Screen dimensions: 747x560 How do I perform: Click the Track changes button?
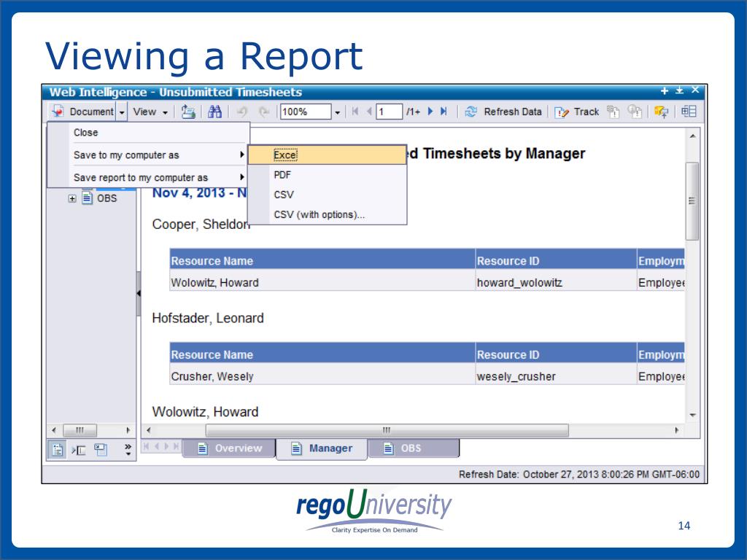576,112
